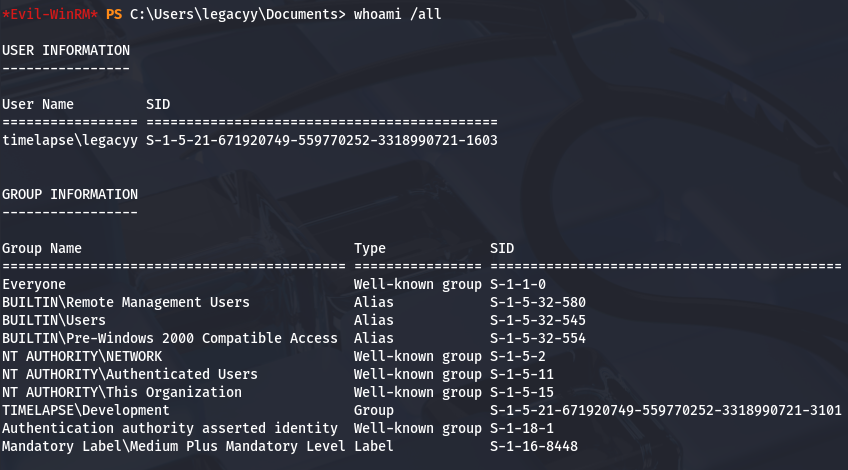Click the 'whoami /all' command text
This screenshot has height=470, width=848.
point(397,13)
